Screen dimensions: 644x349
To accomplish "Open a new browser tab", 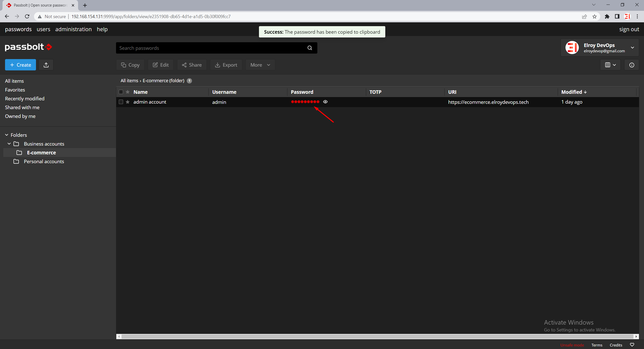I will pyautogui.click(x=85, y=5).
